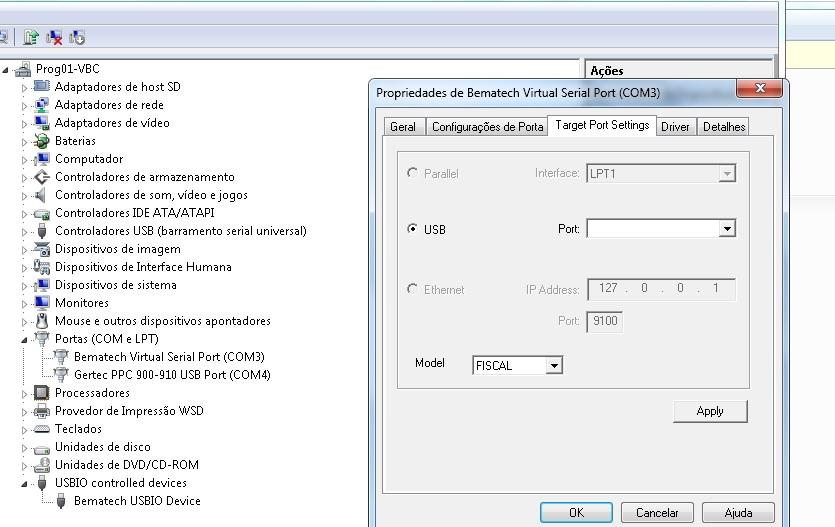Open the USB Port dropdown

pos(727,228)
